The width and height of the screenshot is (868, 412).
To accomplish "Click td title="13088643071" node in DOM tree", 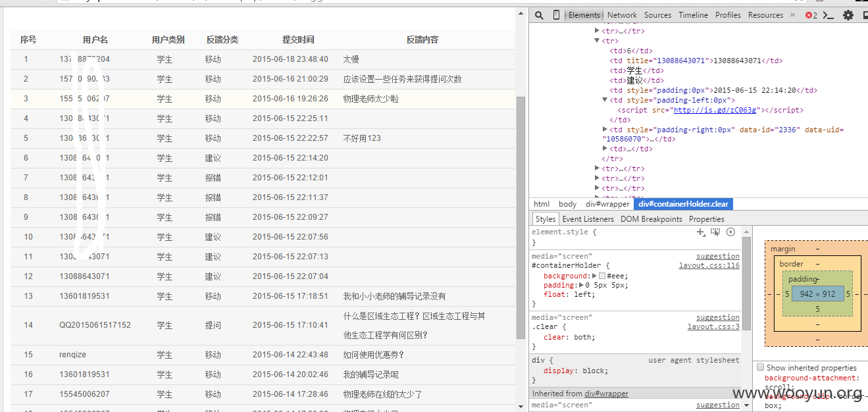I will click(x=696, y=61).
